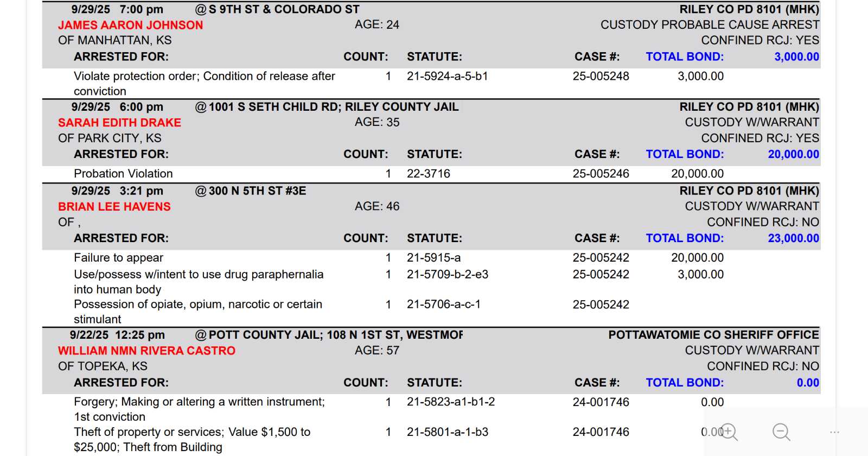
Task: Click the 3,000.00 total bond amount in blue
Action: 796,56
